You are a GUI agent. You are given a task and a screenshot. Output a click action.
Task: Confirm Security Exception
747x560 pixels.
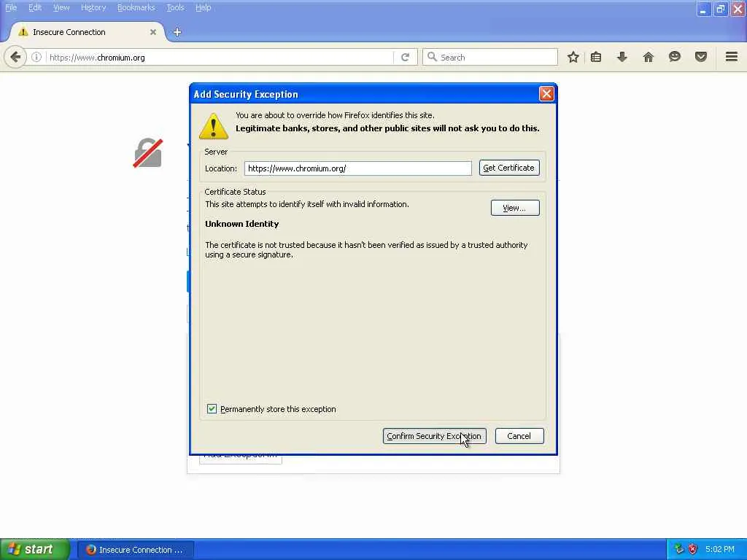(435, 436)
